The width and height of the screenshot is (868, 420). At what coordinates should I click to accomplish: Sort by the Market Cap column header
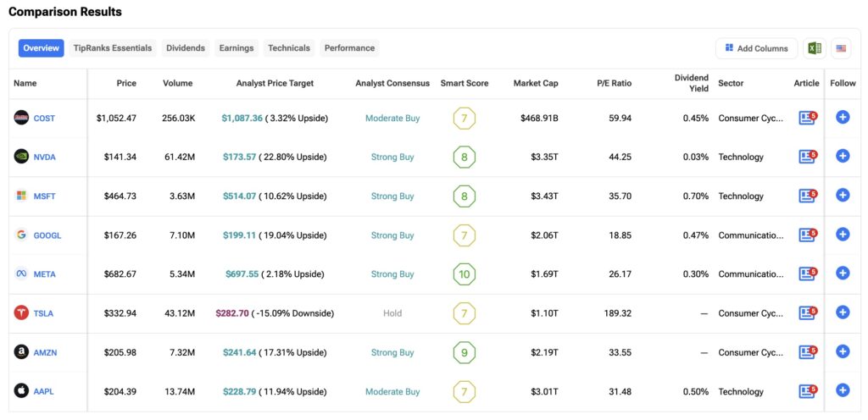(535, 83)
